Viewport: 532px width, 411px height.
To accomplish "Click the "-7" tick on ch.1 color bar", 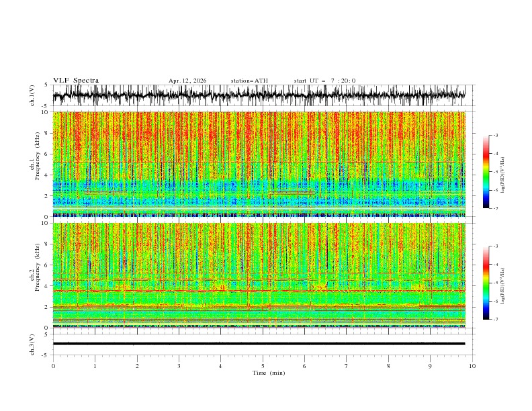I will coord(495,208).
